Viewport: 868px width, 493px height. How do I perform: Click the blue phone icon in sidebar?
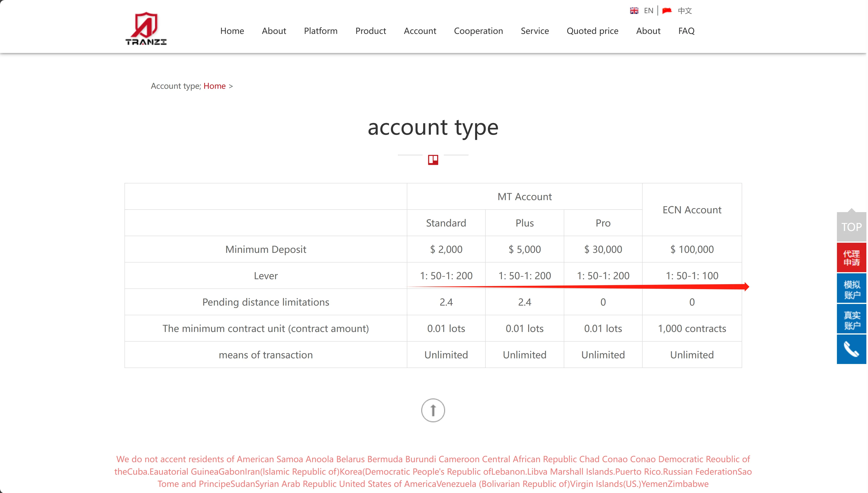click(851, 349)
